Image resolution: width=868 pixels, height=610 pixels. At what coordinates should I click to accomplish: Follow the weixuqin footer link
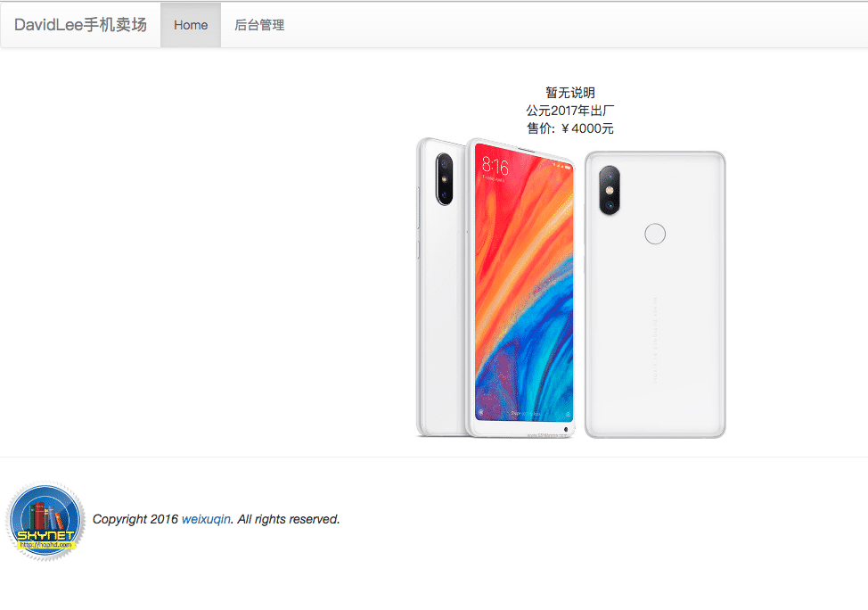click(x=206, y=519)
